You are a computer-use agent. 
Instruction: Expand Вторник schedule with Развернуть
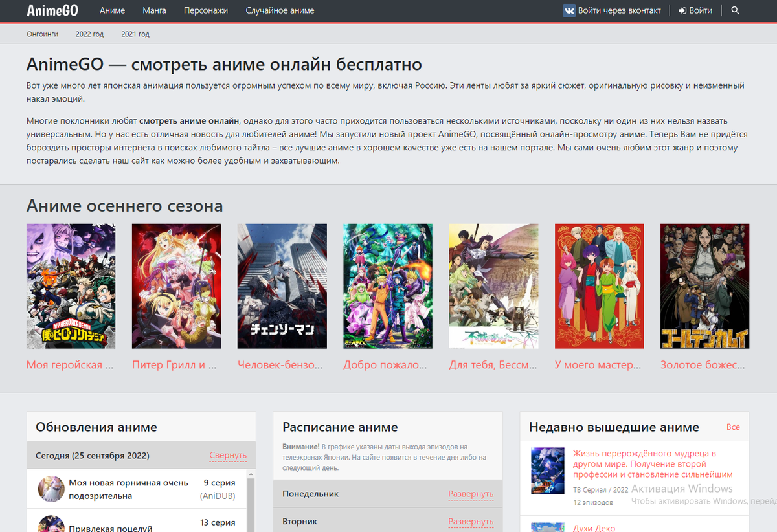471,522
